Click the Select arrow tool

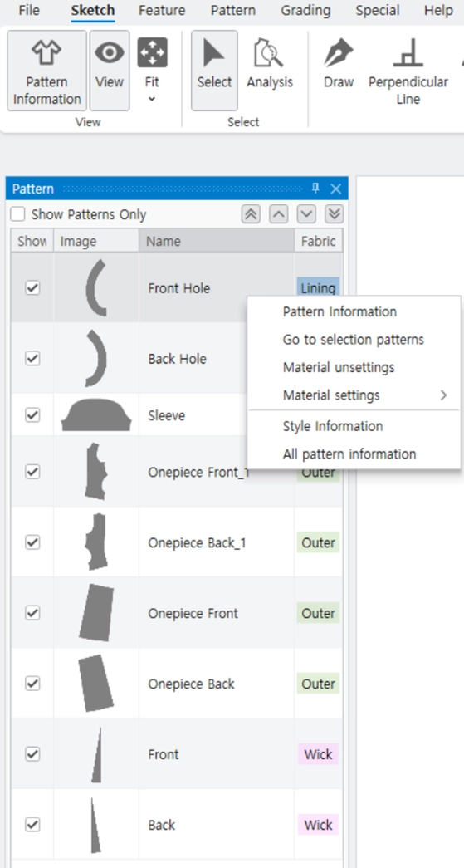215,71
